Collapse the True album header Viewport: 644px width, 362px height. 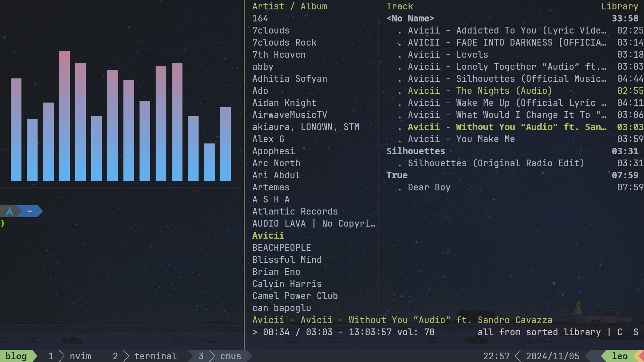pyautogui.click(x=397, y=175)
